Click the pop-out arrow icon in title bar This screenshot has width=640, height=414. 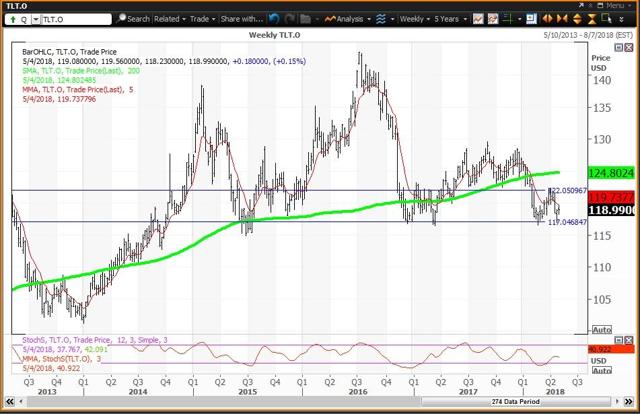pyautogui.click(x=581, y=5)
